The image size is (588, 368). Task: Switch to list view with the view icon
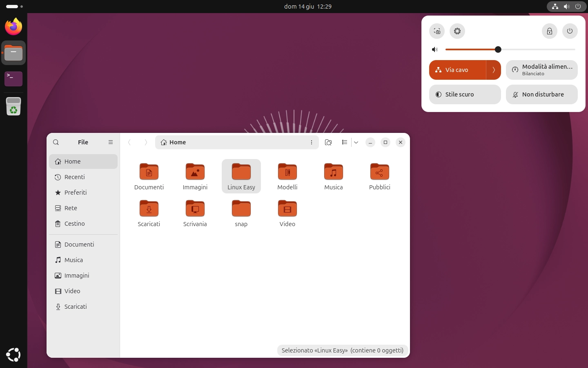345,142
